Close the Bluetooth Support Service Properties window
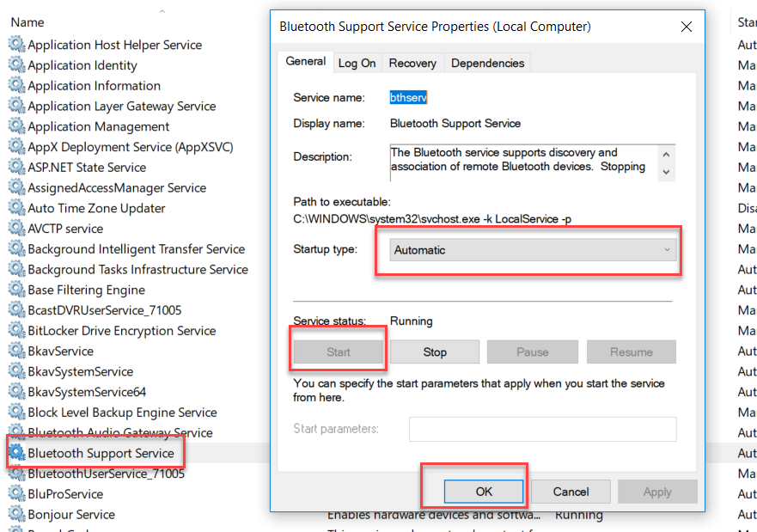 [686, 27]
